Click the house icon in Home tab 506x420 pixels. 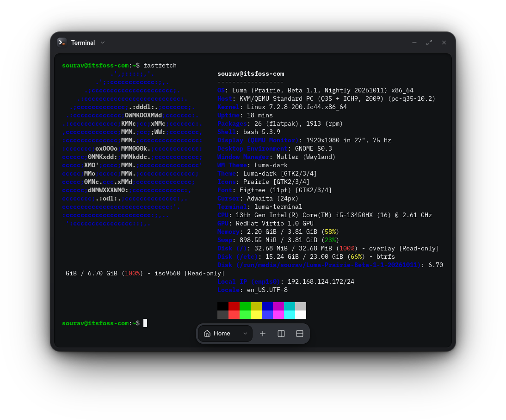pyautogui.click(x=207, y=334)
